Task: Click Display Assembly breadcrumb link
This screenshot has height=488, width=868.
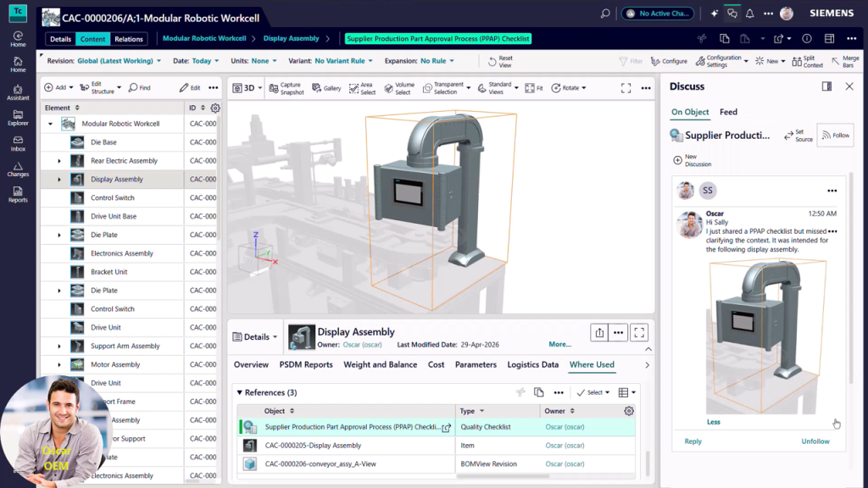Action: coord(292,38)
